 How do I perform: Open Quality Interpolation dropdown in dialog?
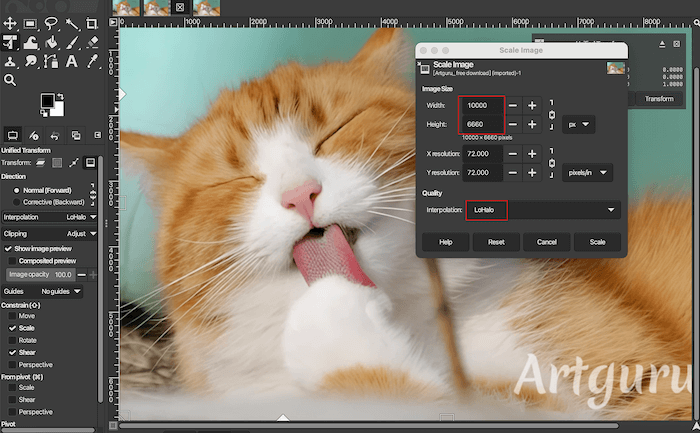click(543, 210)
